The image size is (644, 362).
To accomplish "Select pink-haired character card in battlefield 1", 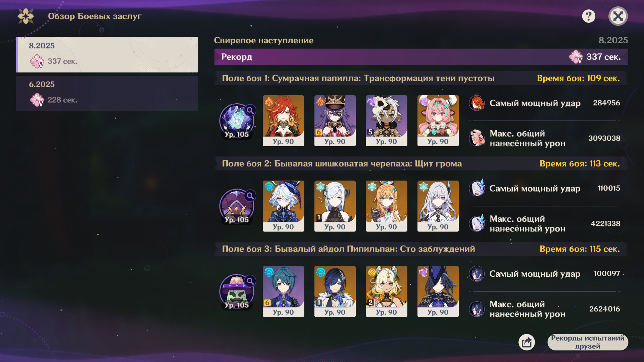I will [x=438, y=121].
